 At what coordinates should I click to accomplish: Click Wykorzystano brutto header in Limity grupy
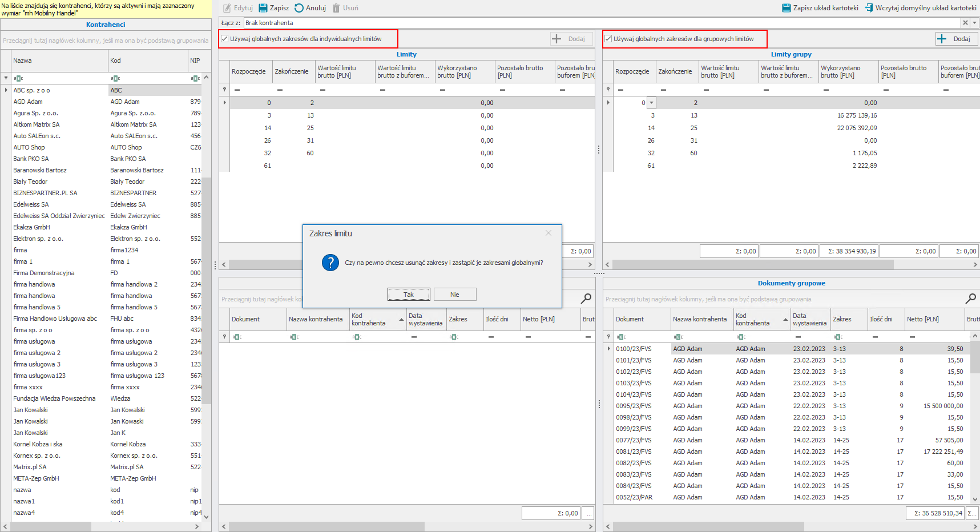point(849,71)
